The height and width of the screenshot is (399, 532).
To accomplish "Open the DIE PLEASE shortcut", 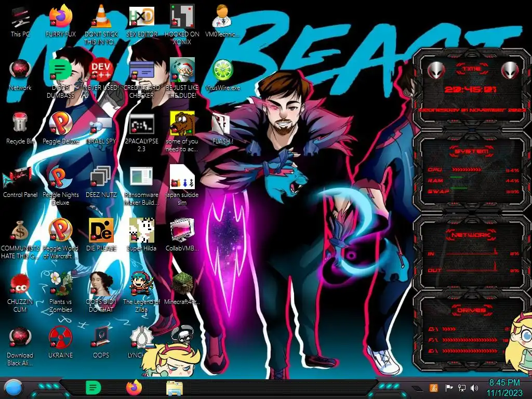I will click(x=101, y=231).
